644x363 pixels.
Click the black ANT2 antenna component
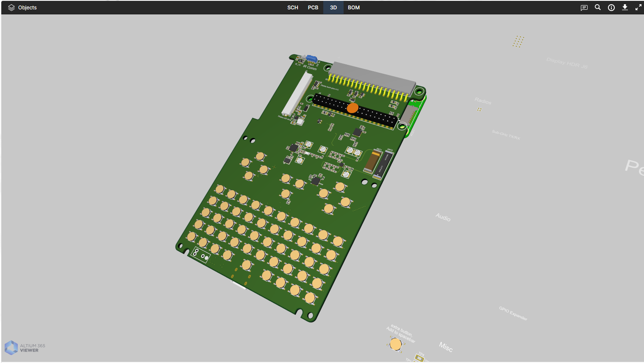coord(384,163)
